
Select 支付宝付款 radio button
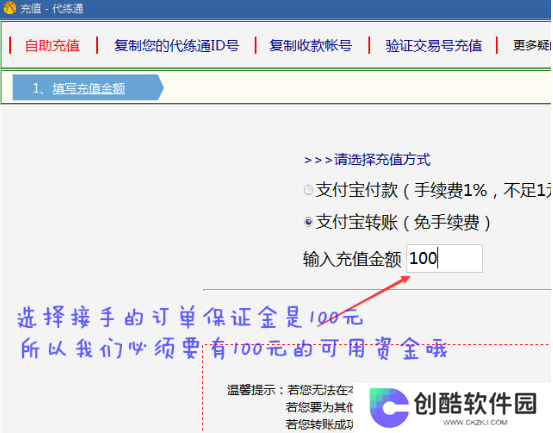308,190
